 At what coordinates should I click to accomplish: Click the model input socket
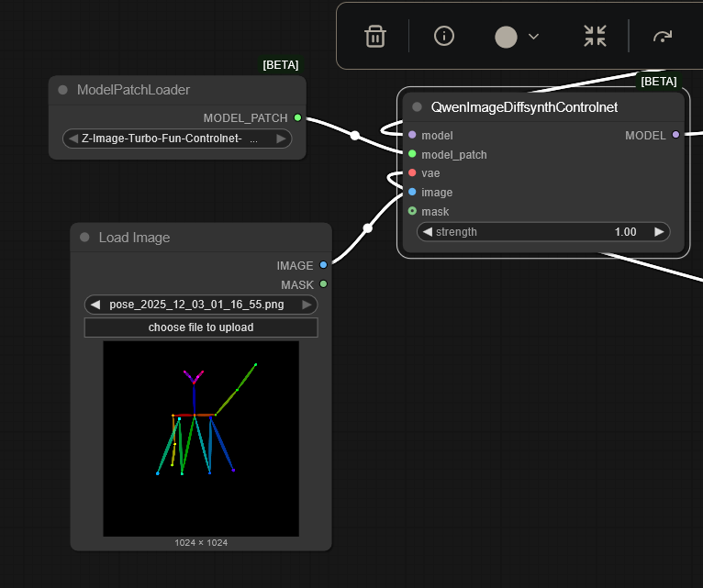click(x=412, y=135)
